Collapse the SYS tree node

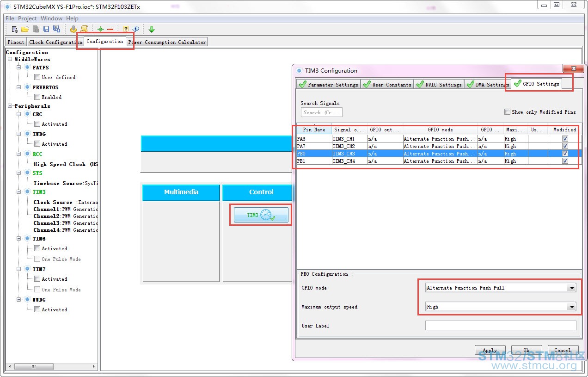[19, 173]
